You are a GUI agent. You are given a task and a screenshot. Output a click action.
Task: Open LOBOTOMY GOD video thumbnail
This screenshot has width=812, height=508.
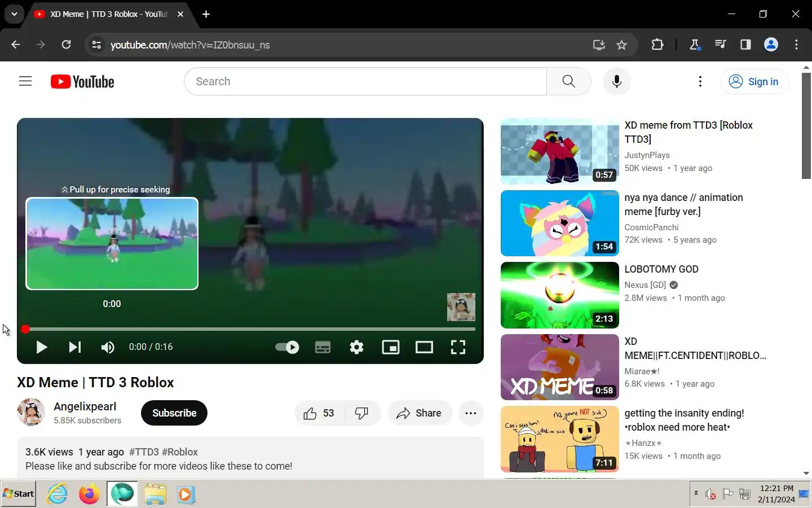(560, 295)
